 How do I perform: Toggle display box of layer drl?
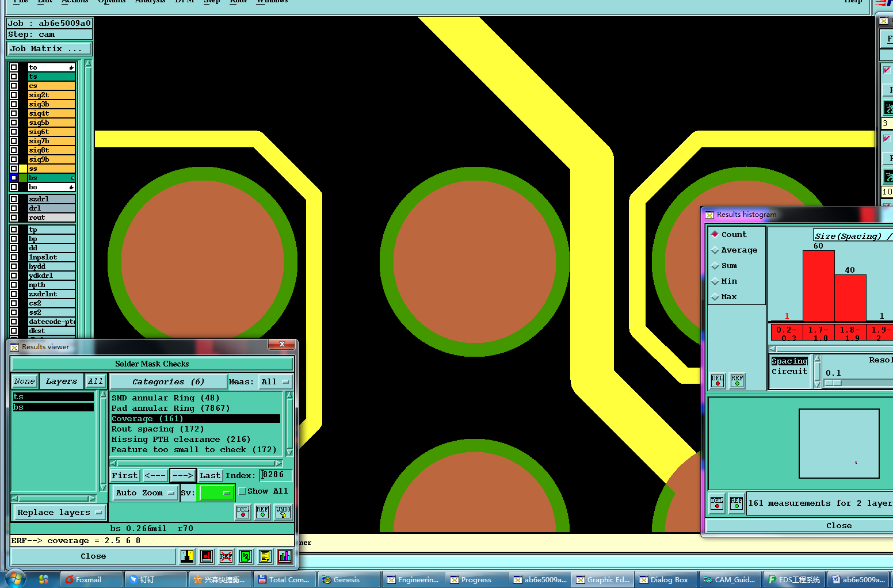[14, 208]
